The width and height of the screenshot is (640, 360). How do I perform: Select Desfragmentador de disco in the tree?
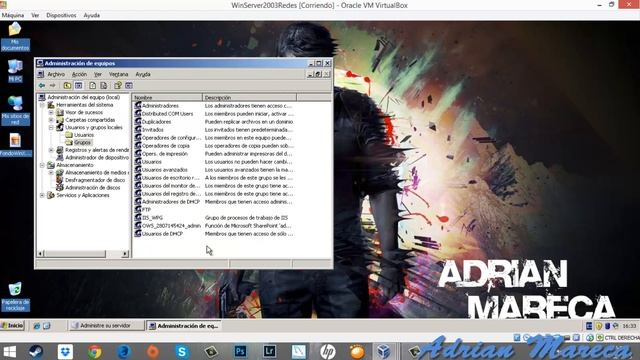click(95, 180)
